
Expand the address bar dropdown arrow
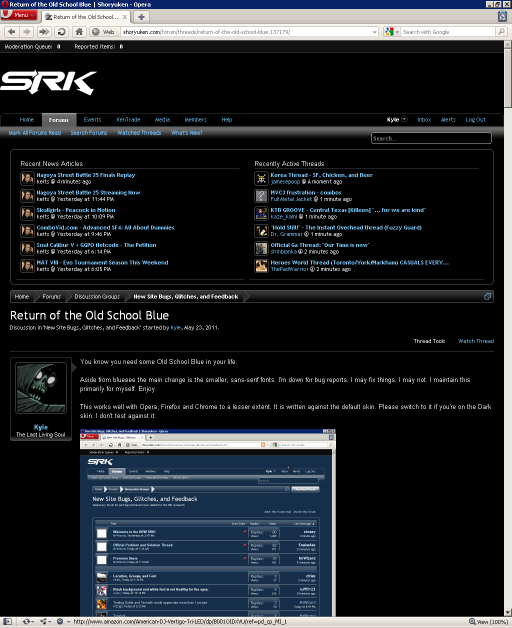pyautogui.click(x=375, y=32)
